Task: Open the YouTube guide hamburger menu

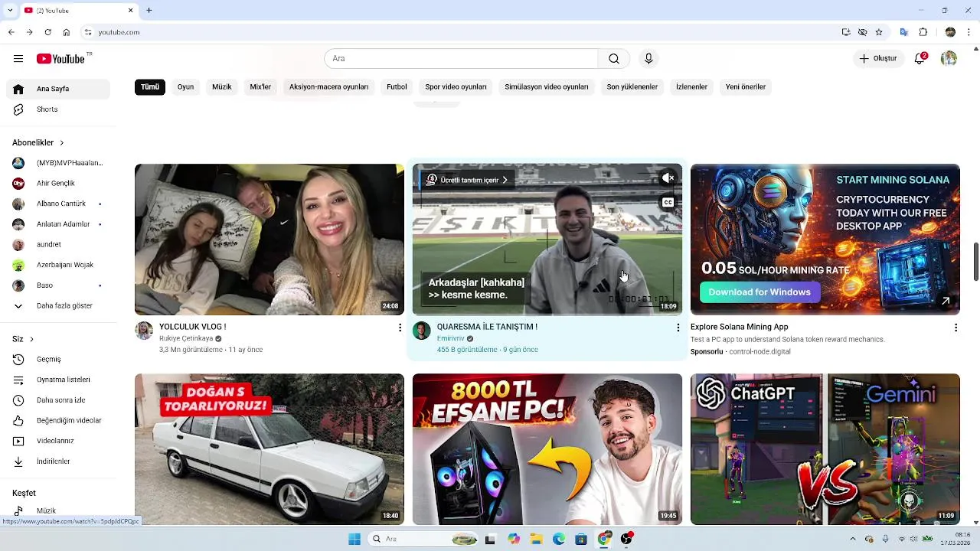Action: [x=18, y=59]
